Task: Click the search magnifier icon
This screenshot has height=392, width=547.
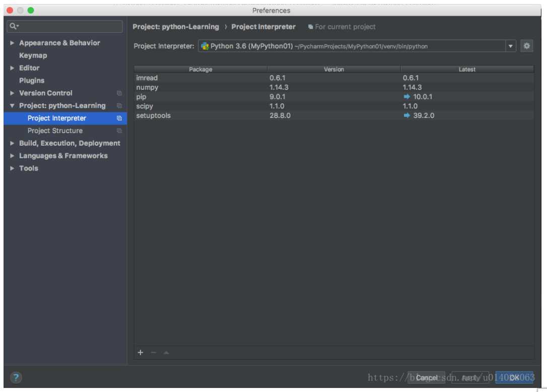Action: coord(13,26)
